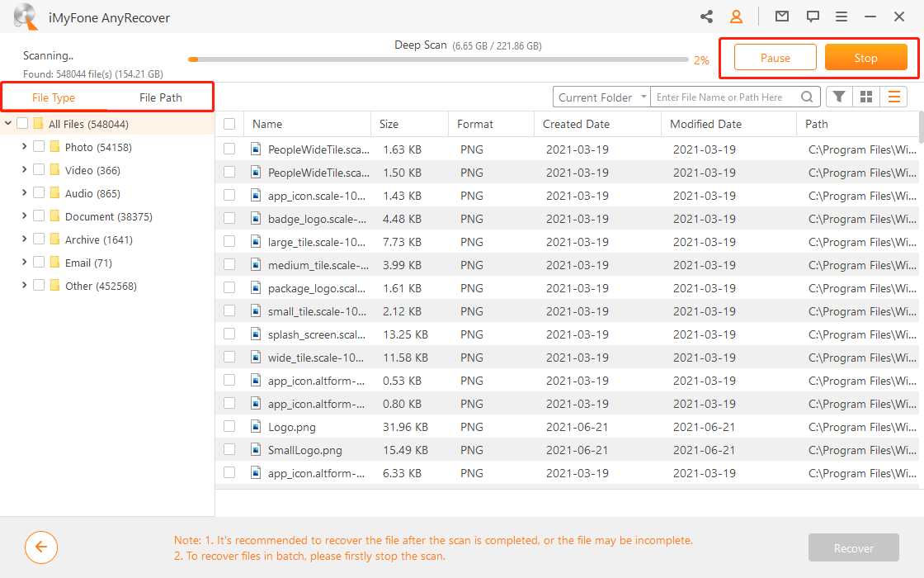Expand the Audio category
Viewport: 924px width, 578px height.
pos(24,193)
